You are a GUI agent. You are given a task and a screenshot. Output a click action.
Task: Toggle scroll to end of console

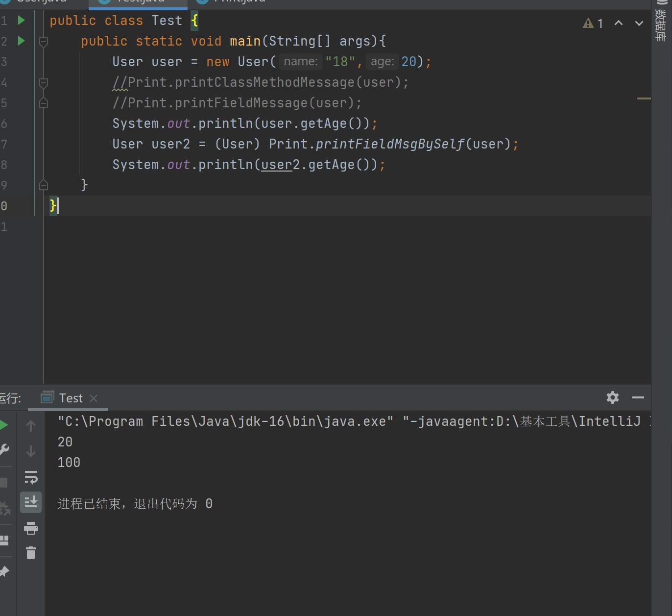31,502
